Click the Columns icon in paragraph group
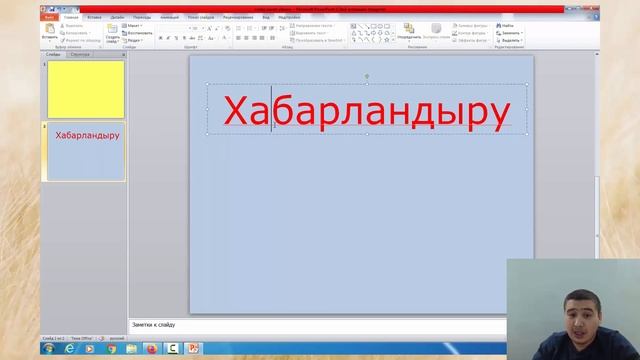This screenshot has height=360, width=640. pos(272,38)
